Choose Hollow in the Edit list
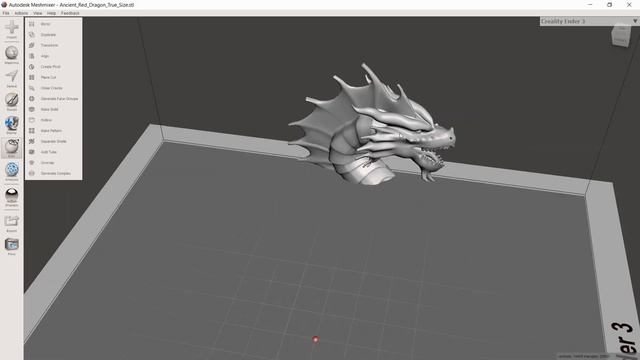Image resolution: width=640 pixels, height=360 pixels. point(46,120)
